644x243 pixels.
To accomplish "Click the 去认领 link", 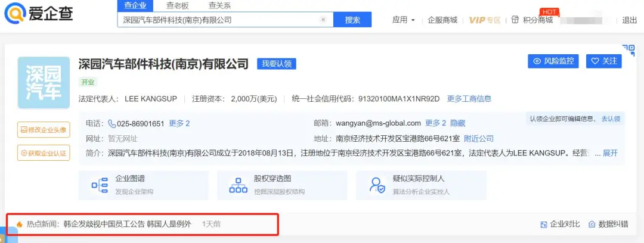I will coord(611,119).
